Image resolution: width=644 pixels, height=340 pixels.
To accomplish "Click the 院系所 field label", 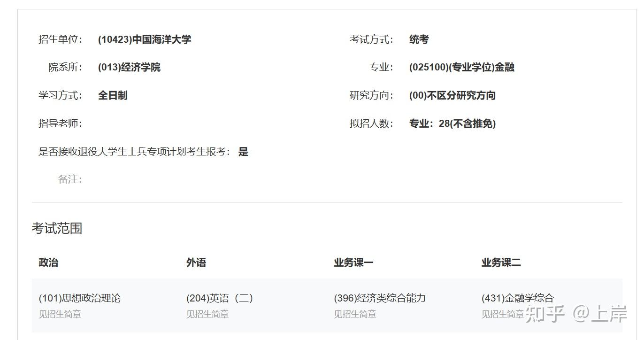I will point(65,67).
